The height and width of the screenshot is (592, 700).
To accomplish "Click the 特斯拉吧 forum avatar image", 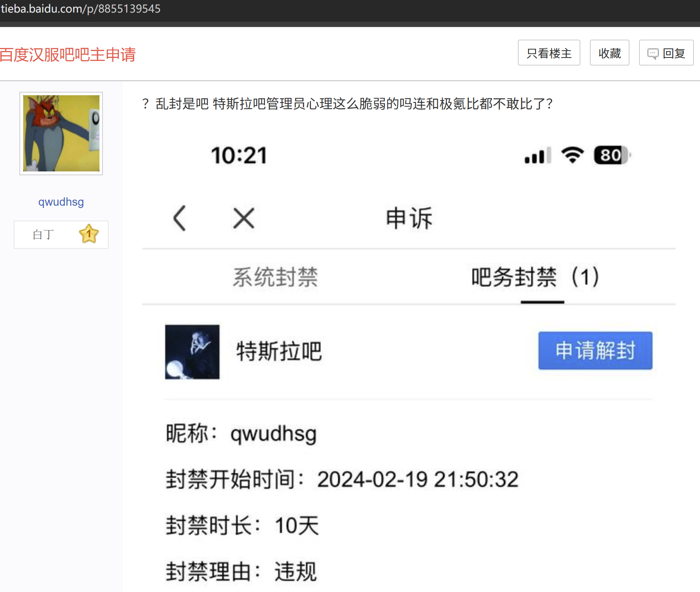I will [x=192, y=352].
